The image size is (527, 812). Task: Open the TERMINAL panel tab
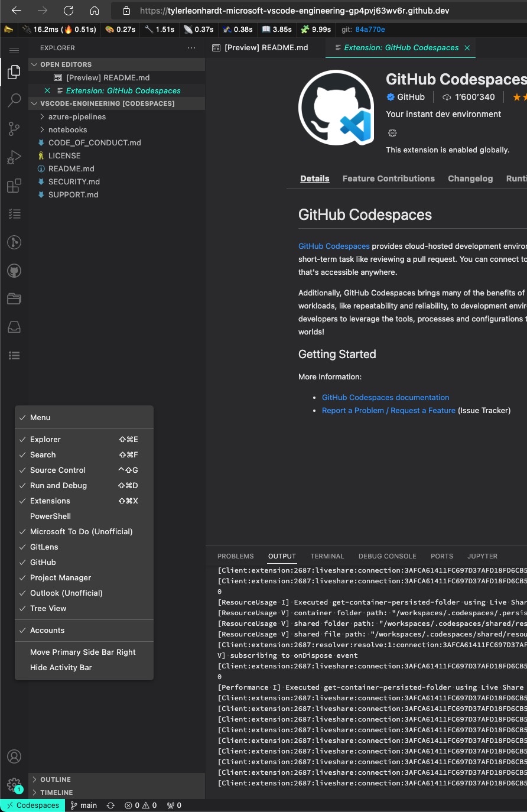327,556
